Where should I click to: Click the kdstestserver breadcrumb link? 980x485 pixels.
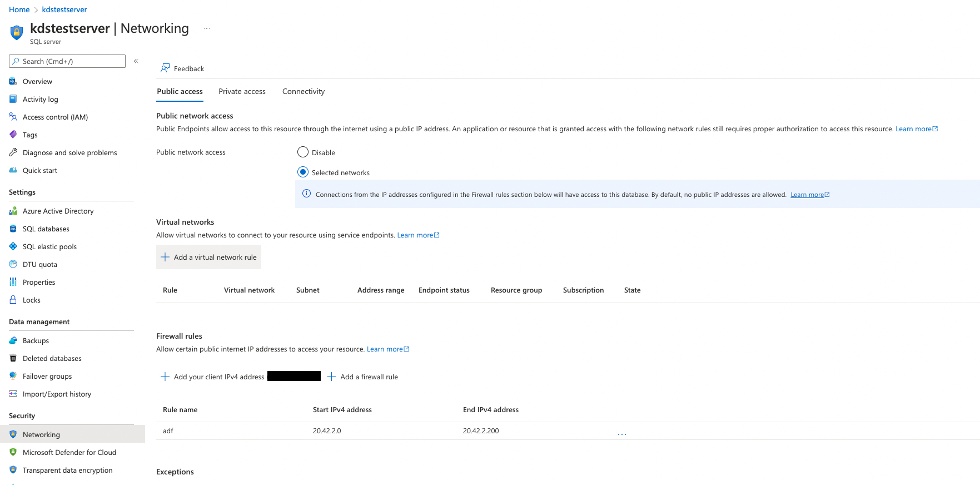[64, 9]
